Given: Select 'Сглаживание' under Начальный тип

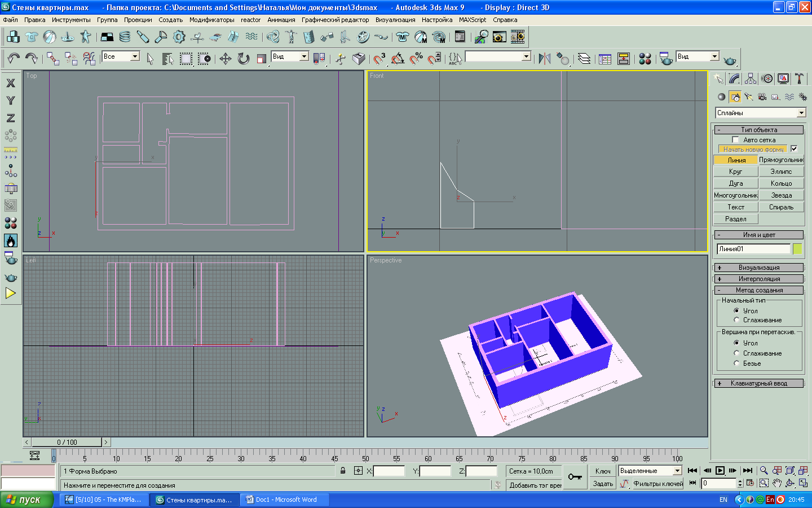Looking at the screenshot, I should (x=736, y=320).
